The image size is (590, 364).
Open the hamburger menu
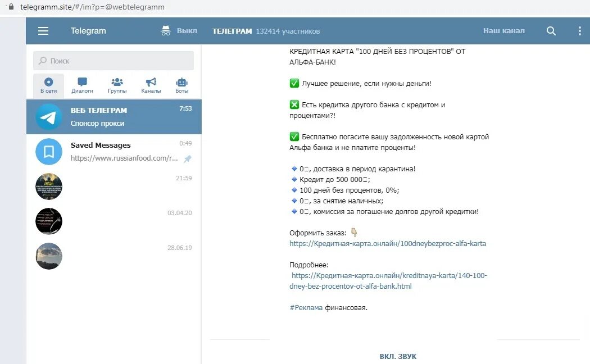tap(43, 31)
